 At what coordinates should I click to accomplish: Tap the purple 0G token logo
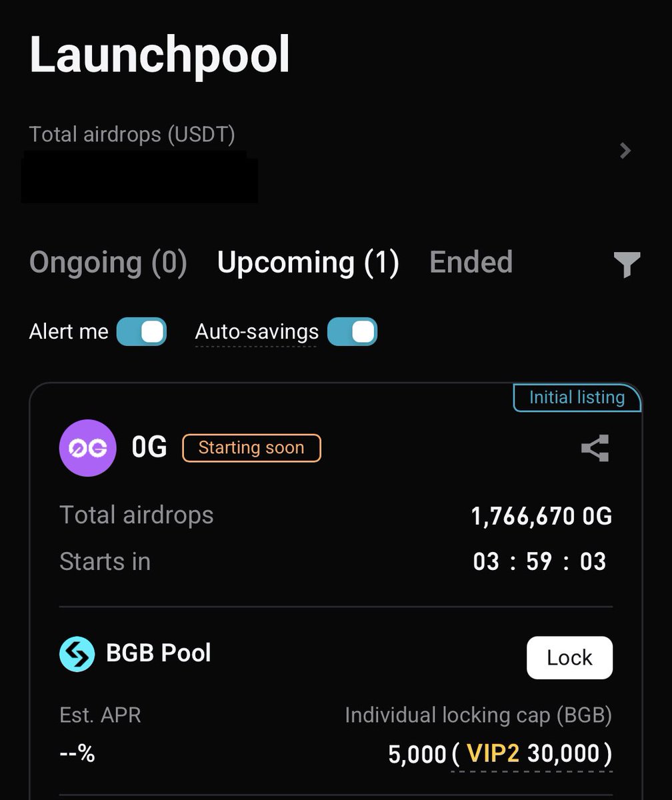coord(88,448)
